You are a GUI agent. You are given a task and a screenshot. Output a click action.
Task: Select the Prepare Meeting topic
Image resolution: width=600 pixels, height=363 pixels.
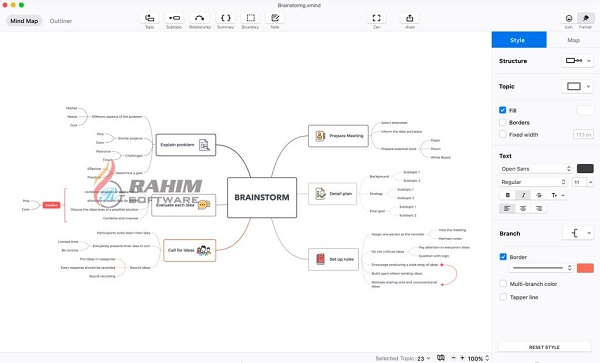[338, 136]
